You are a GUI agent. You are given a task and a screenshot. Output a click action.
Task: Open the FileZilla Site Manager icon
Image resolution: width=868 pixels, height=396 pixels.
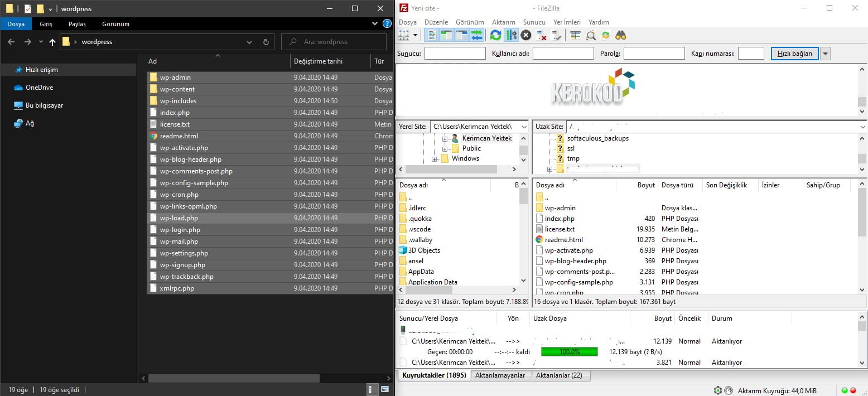(404, 35)
